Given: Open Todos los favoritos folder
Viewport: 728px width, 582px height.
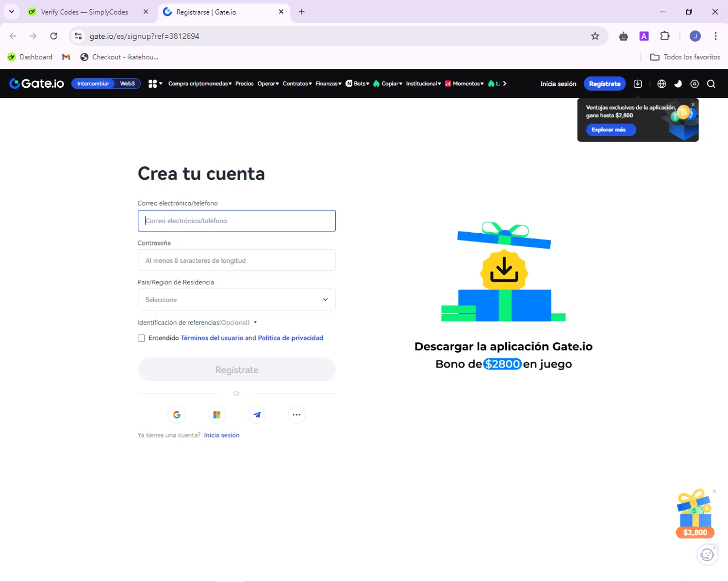Looking at the screenshot, I should (x=685, y=57).
